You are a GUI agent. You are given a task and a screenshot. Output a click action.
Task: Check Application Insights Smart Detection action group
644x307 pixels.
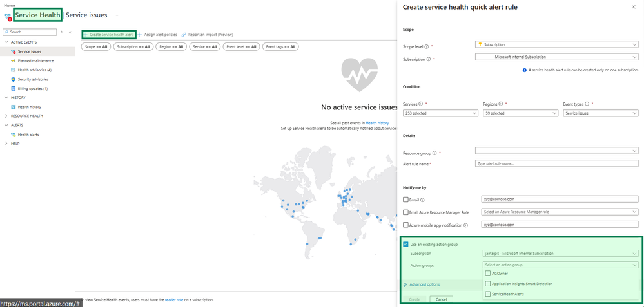pos(487,284)
